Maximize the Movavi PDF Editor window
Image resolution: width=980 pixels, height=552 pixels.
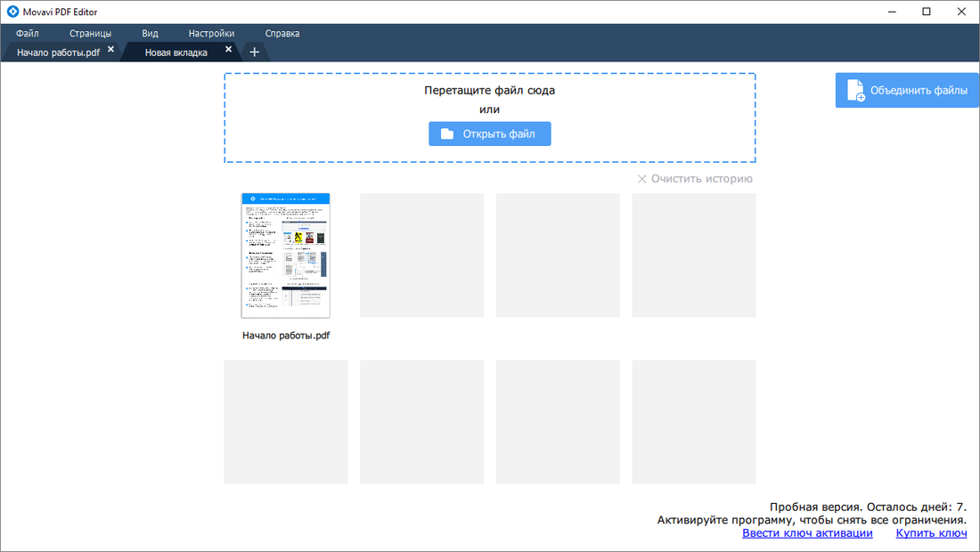(927, 12)
